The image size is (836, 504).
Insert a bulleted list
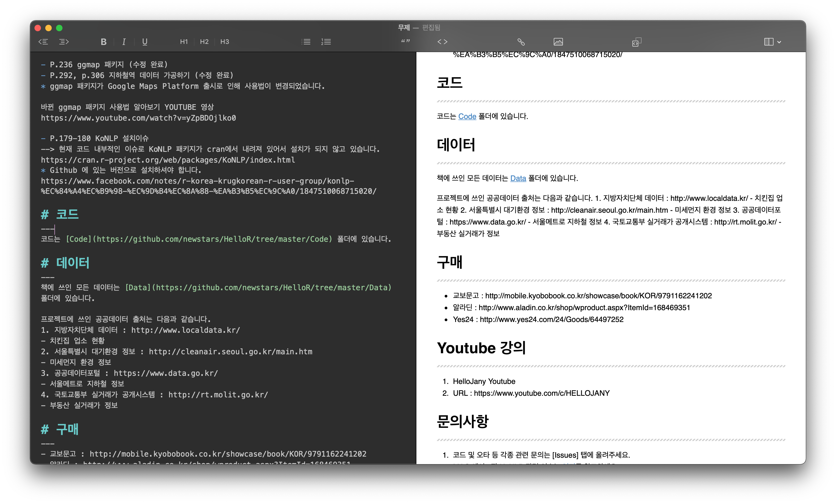pos(306,42)
